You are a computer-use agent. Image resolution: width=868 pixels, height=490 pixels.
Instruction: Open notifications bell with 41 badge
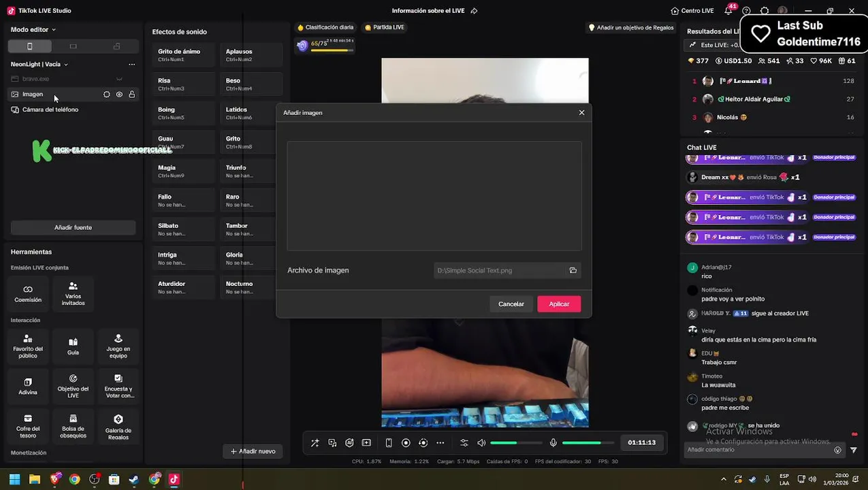[x=729, y=10]
